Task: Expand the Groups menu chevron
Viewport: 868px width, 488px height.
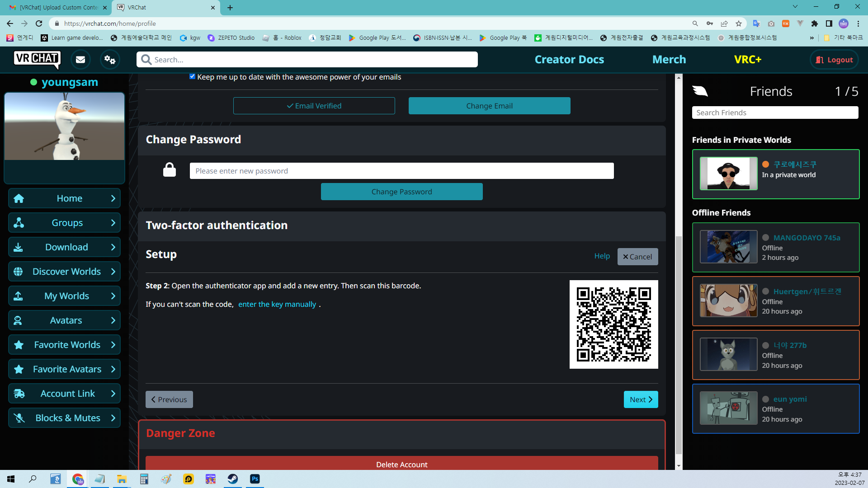Action: point(113,223)
